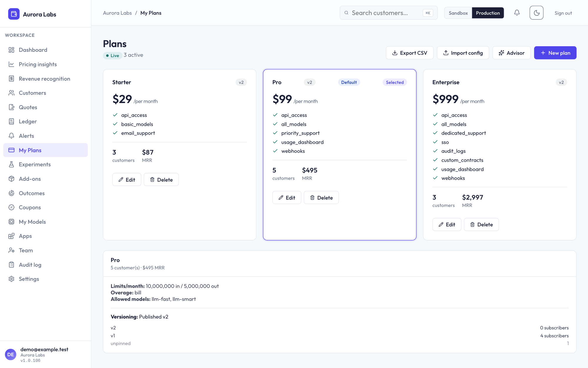Click the Settings gear icon
Screen dimensions: 588x368
(11, 279)
